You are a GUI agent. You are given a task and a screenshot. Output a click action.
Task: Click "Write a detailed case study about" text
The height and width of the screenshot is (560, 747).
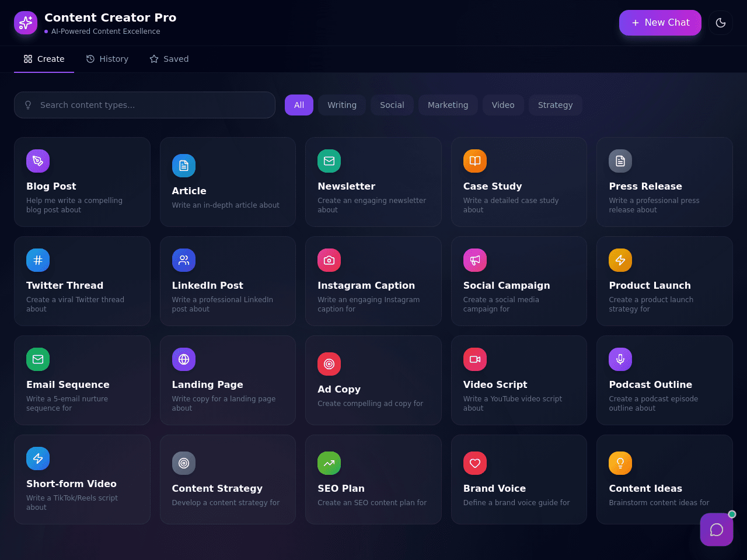coord(511,205)
